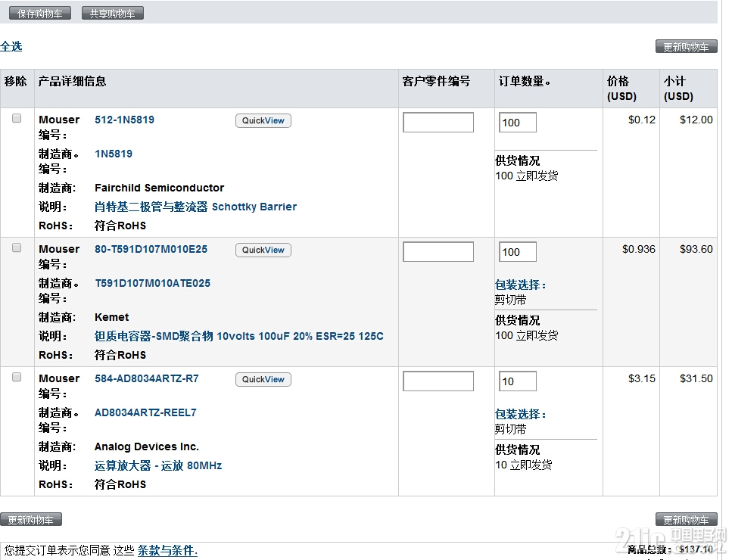Open the 肖特基二极管与整流器 Schottky Barrier description link

(x=195, y=207)
